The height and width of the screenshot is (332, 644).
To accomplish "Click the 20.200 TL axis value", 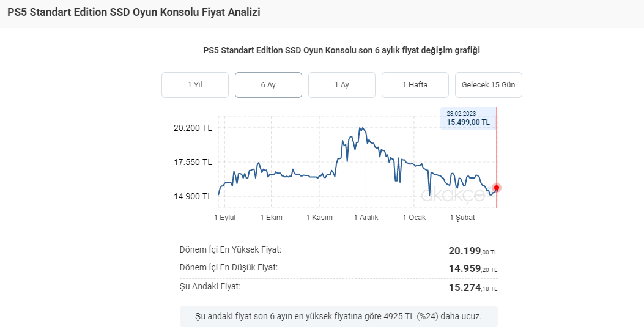I will click(x=193, y=128).
